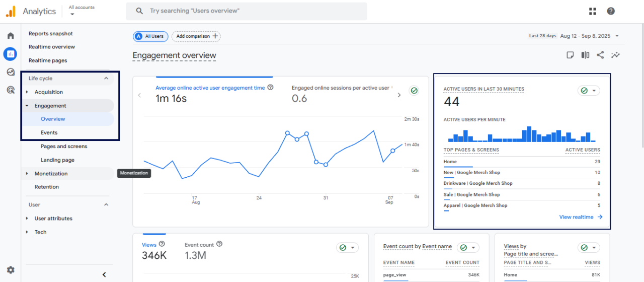Open data quality dropdown in Event count by Event name card

[x=468, y=247]
